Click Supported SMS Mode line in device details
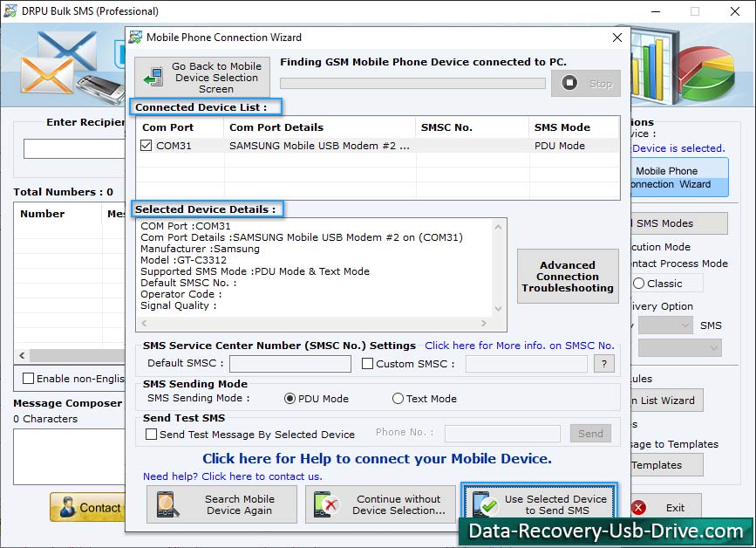 (255, 271)
